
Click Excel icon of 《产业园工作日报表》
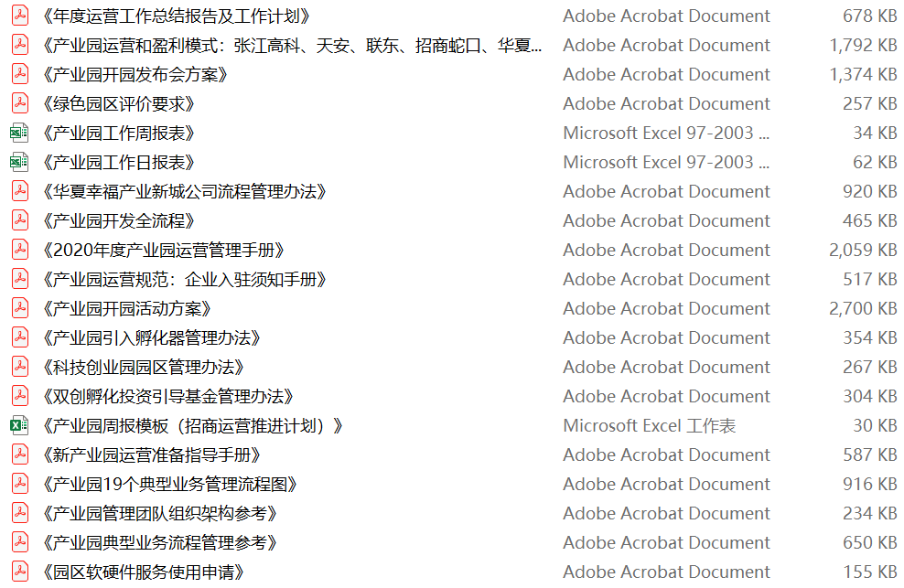19,163
